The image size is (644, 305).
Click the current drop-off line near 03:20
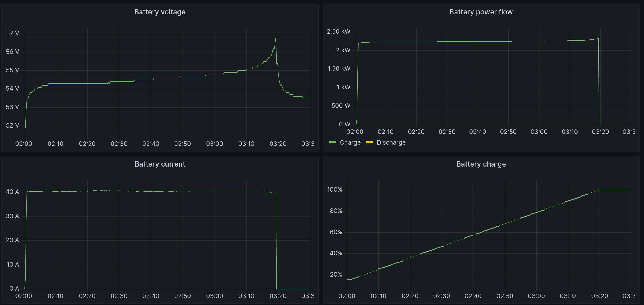276,240
